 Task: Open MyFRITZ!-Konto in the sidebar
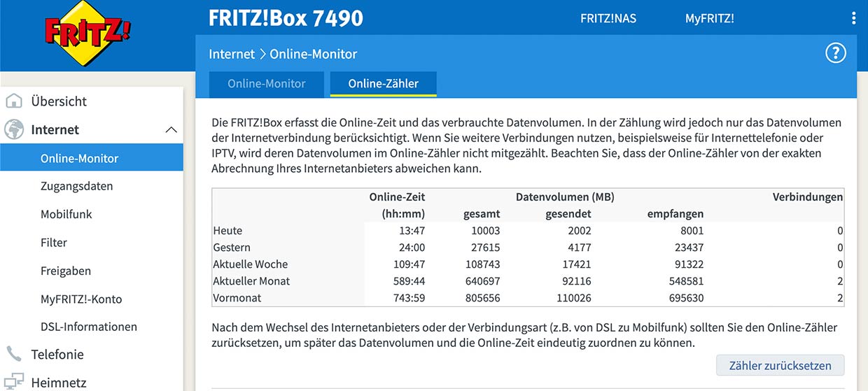(x=81, y=299)
